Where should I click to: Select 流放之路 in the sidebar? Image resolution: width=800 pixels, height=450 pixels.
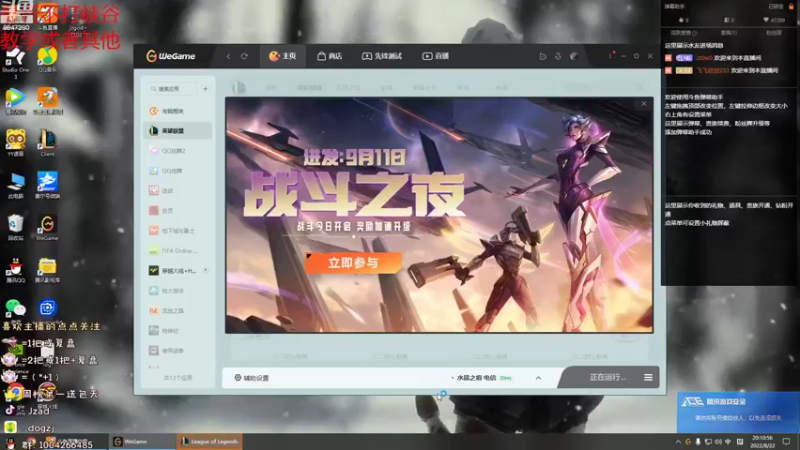[x=177, y=311]
